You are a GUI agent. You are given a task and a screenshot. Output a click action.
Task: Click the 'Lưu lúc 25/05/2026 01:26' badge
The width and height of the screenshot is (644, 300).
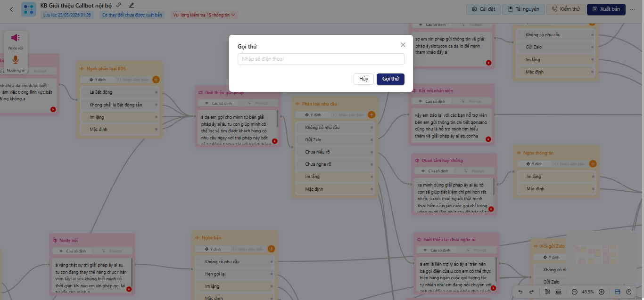click(x=67, y=15)
